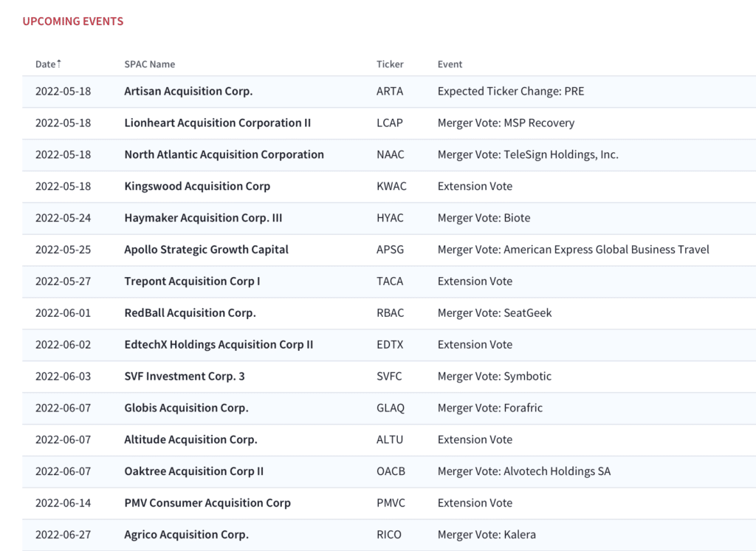This screenshot has width=756, height=551.
Task: Select the SVFC ticker cell
Action: pyautogui.click(x=389, y=377)
